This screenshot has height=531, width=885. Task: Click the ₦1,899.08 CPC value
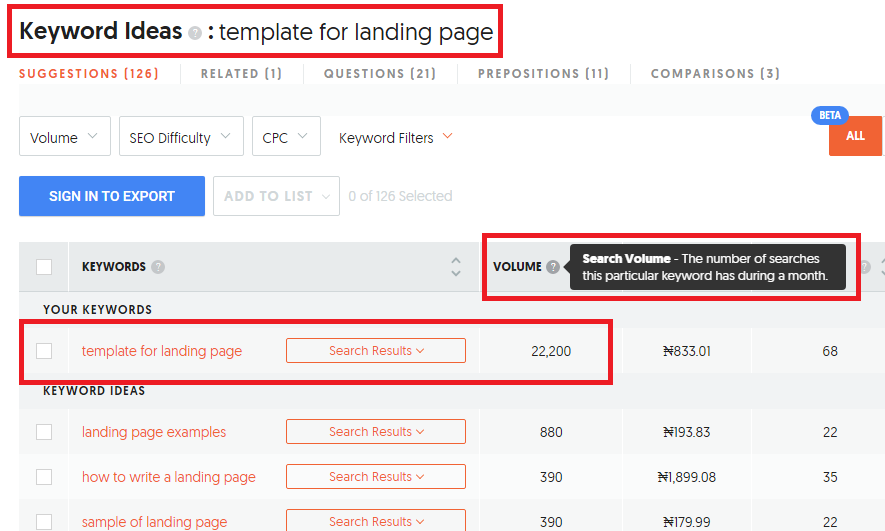click(x=687, y=477)
